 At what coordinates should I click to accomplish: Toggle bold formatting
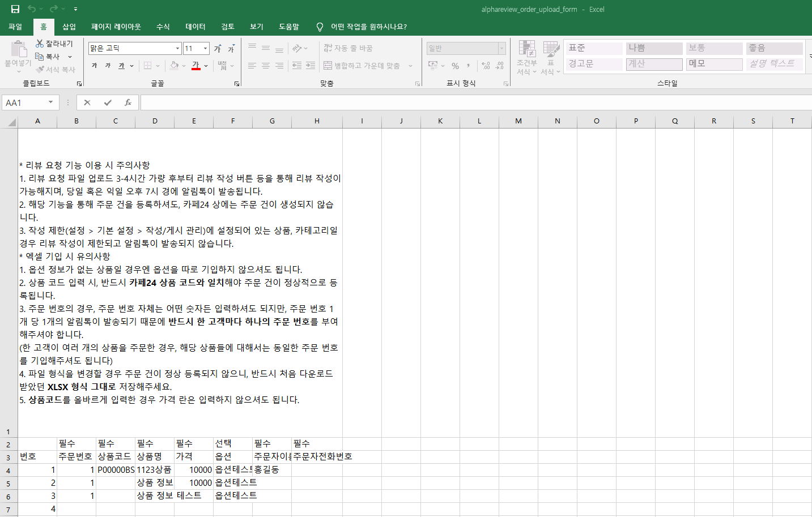point(95,66)
